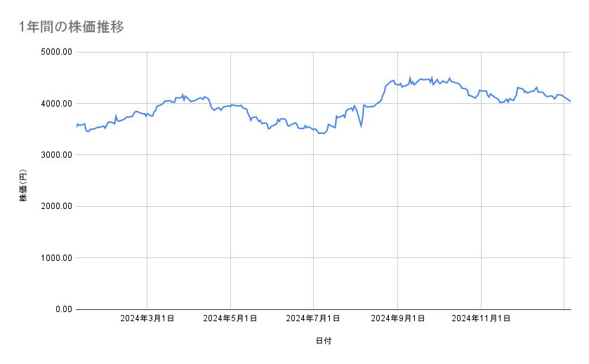The width and height of the screenshot is (589, 364).
Task: Select the x-axis title 日付
Action: click(324, 341)
